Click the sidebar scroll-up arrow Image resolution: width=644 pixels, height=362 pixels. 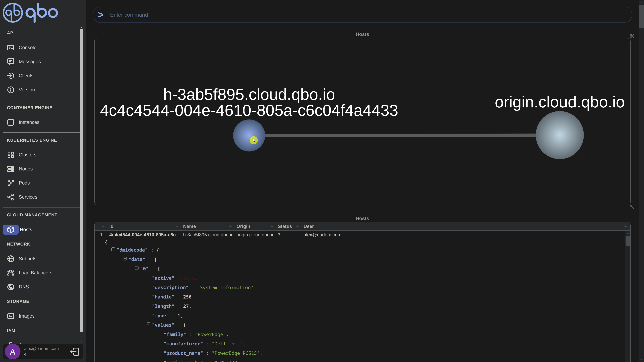click(x=81, y=27)
